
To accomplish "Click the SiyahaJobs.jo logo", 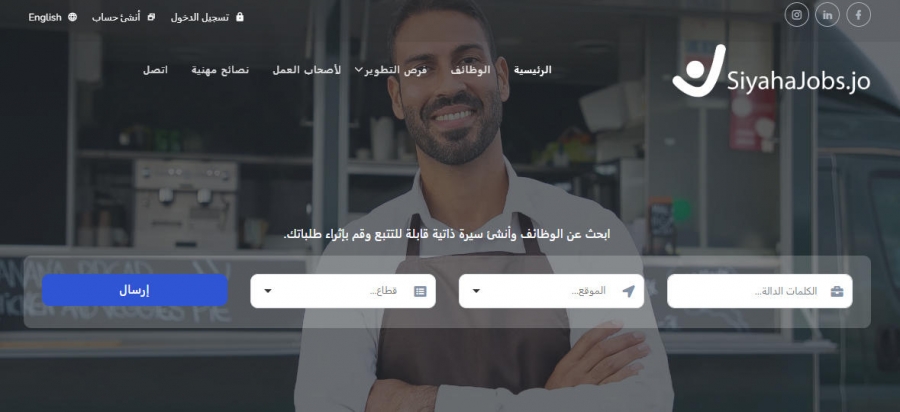I will pos(771,71).
